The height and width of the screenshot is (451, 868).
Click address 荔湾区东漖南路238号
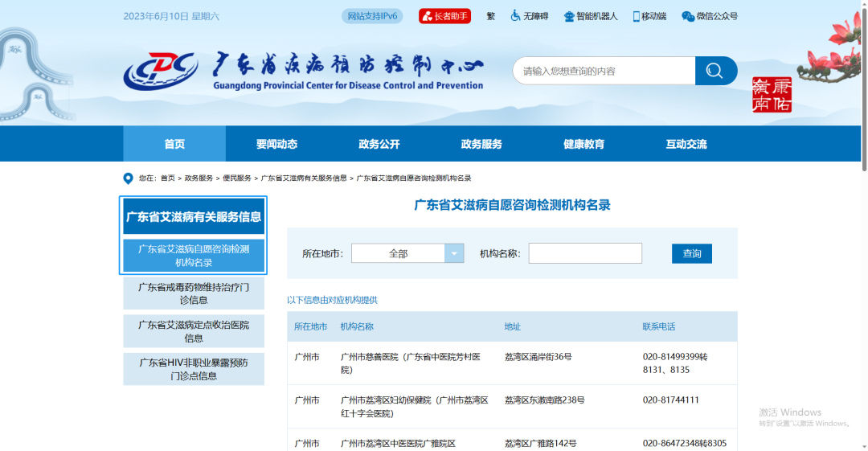click(x=545, y=400)
